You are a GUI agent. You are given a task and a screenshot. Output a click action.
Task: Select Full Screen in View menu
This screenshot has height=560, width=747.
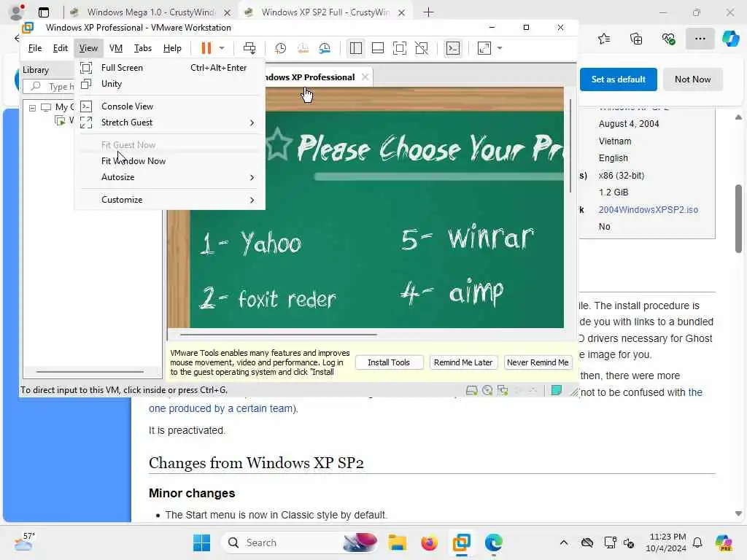[x=169, y=68]
